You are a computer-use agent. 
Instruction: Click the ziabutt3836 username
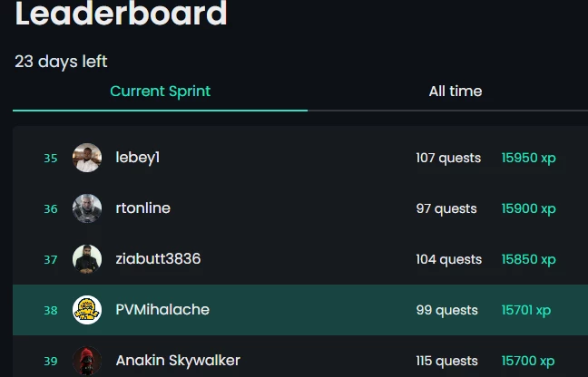pos(158,259)
